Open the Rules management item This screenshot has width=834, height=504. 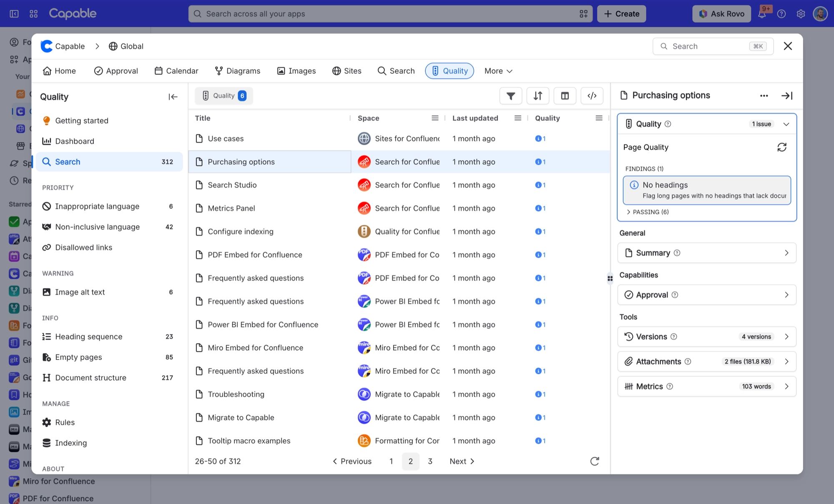(x=109, y=422)
